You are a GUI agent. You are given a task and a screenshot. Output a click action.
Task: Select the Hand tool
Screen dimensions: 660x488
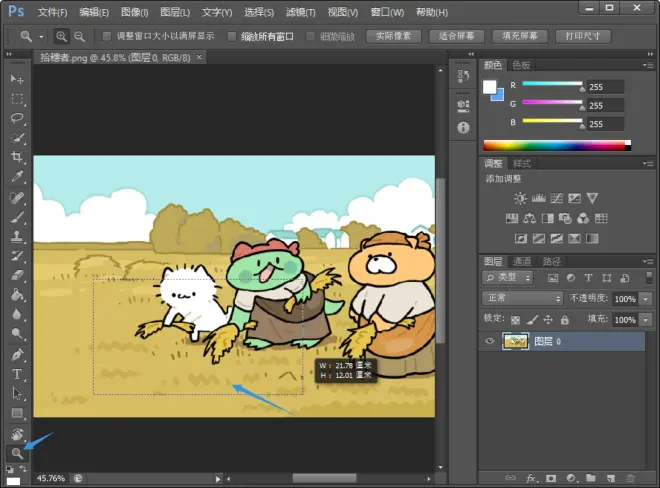click(x=17, y=434)
